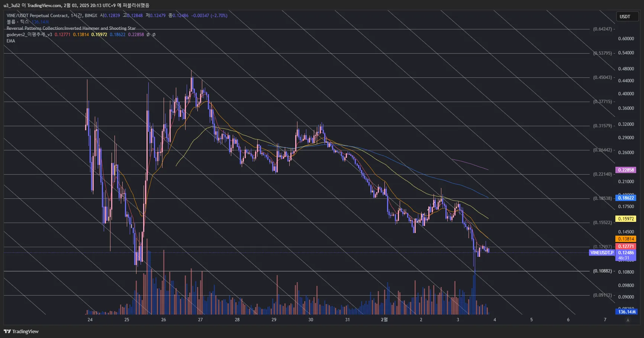644x338 pixels.
Task: Click the 2월 month label on time axis
Action: [384, 320]
